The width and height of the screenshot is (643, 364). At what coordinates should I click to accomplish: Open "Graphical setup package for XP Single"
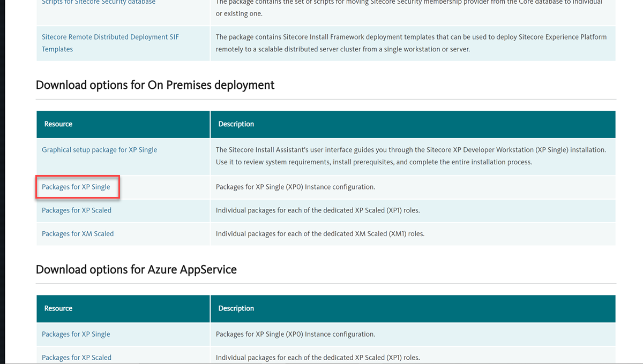[x=99, y=150]
